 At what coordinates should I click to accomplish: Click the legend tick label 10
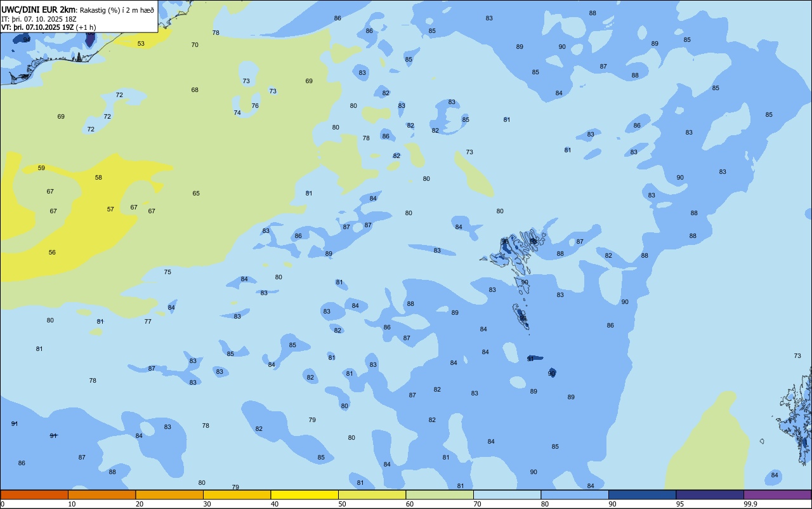pyautogui.click(x=72, y=504)
